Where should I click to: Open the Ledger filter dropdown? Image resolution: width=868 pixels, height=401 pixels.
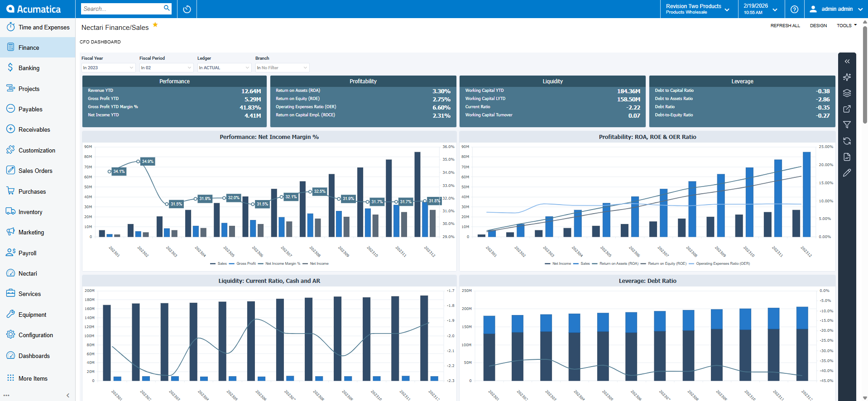[224, 68]
